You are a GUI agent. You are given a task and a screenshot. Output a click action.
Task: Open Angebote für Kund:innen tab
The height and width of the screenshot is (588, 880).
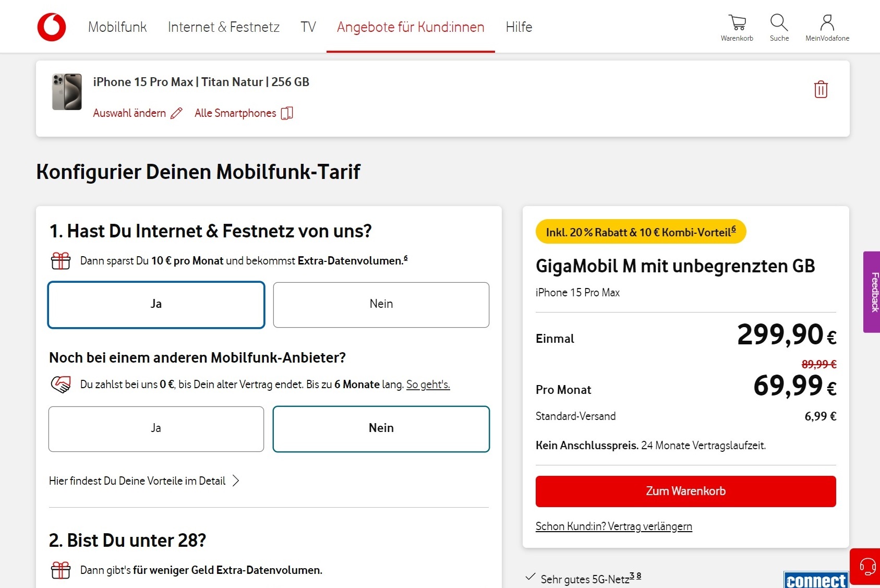411,27
